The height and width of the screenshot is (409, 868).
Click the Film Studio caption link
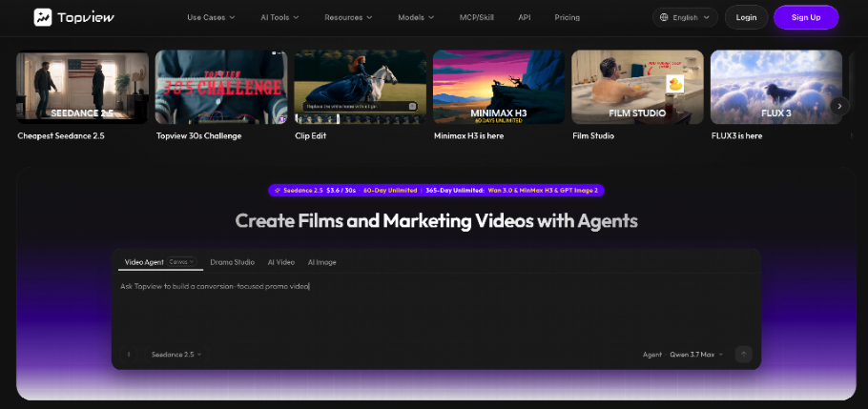(593, 135)
